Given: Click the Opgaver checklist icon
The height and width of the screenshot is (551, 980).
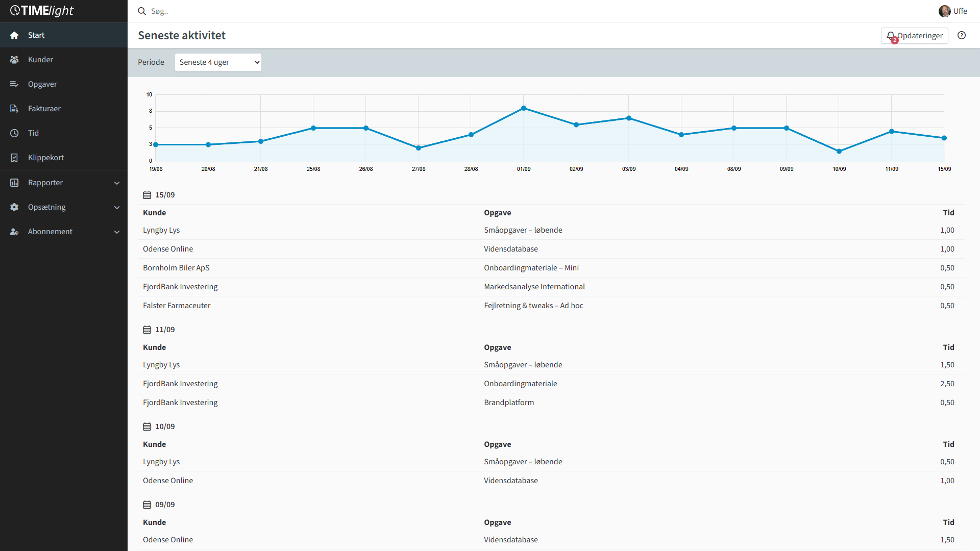Looking at the screenshot, I should pos(14,84).
